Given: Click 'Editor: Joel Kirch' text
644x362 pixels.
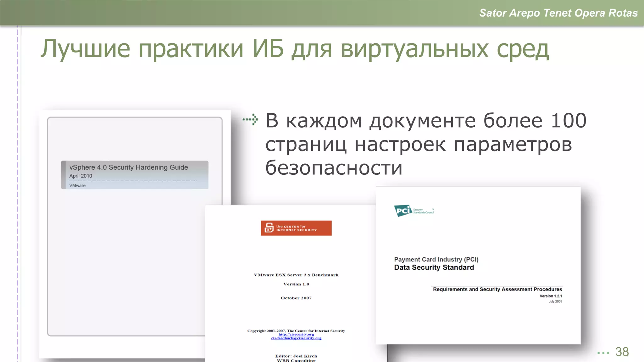Looking at the screenshot, I should pos(296,356).
